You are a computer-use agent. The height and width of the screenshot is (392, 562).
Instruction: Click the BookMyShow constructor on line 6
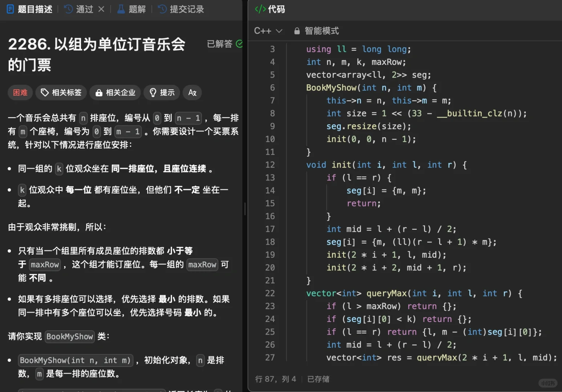[371, 88]
